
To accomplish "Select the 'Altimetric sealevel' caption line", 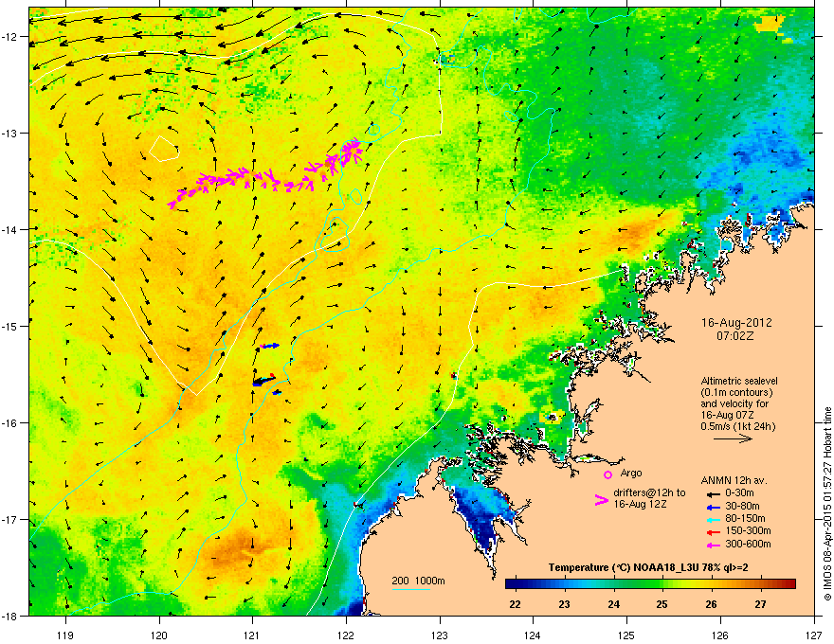I will tap(739, 381).
